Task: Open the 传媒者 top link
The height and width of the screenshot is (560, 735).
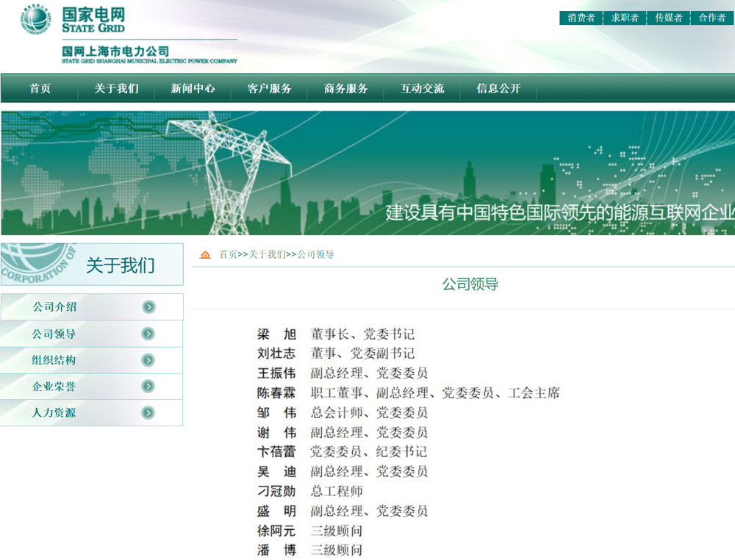Action: (x=669, y=18)
